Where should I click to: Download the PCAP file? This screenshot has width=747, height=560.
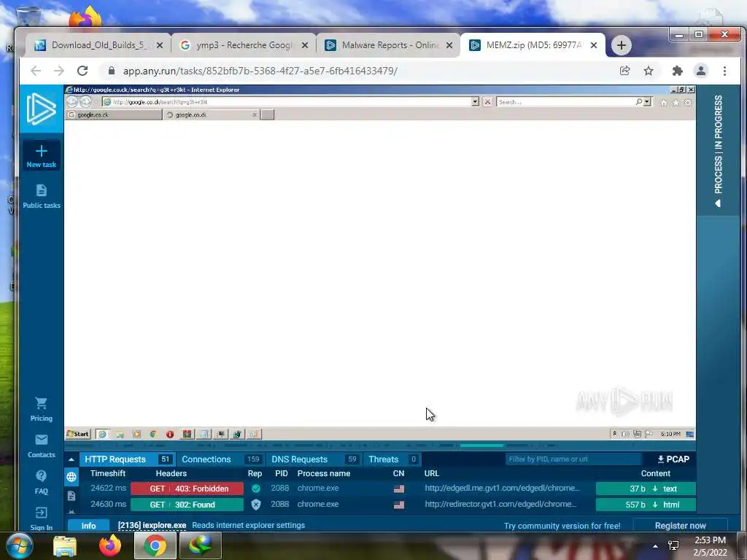tap(673, 459)
